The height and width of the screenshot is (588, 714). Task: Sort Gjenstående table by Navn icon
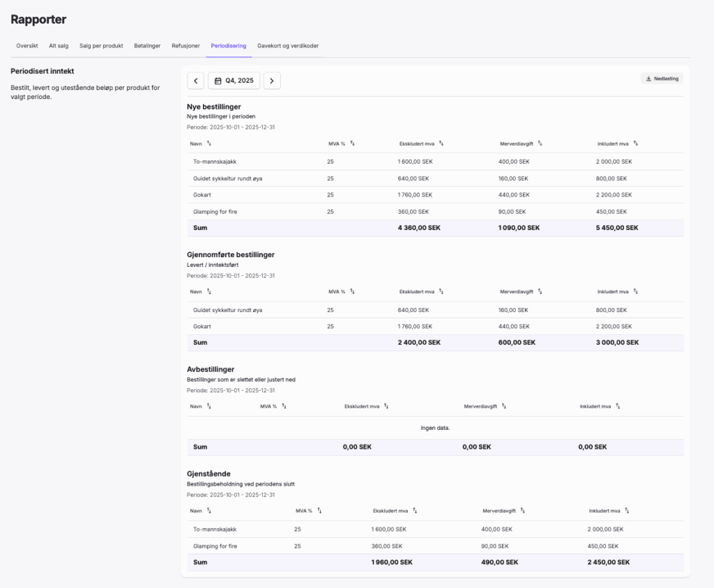point(209,511)
